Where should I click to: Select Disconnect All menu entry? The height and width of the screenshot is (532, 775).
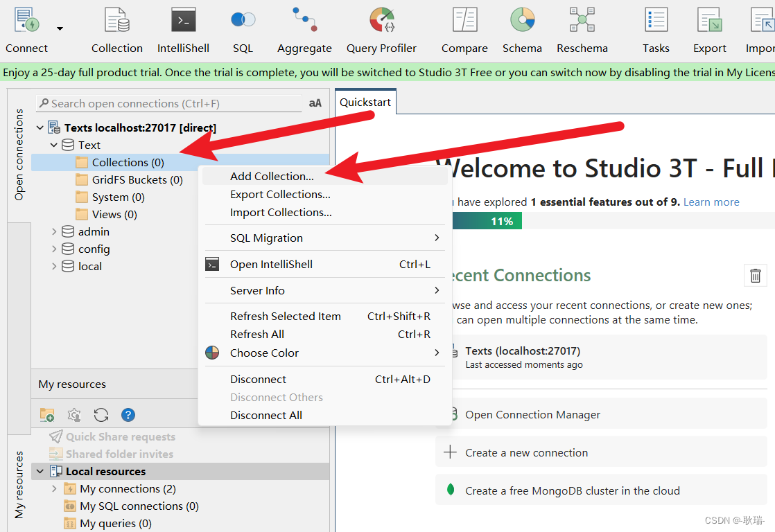(324, 416)
